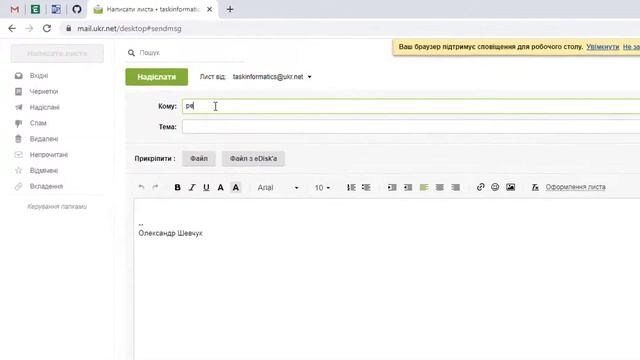Click the Видалені trash bin icon
The image size is (640, 360).
18,139
